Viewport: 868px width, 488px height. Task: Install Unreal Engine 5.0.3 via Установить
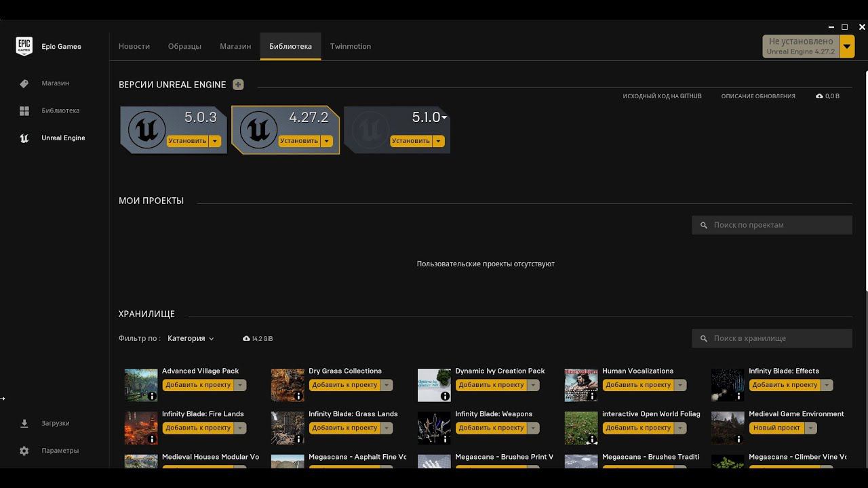click(188, 141)
